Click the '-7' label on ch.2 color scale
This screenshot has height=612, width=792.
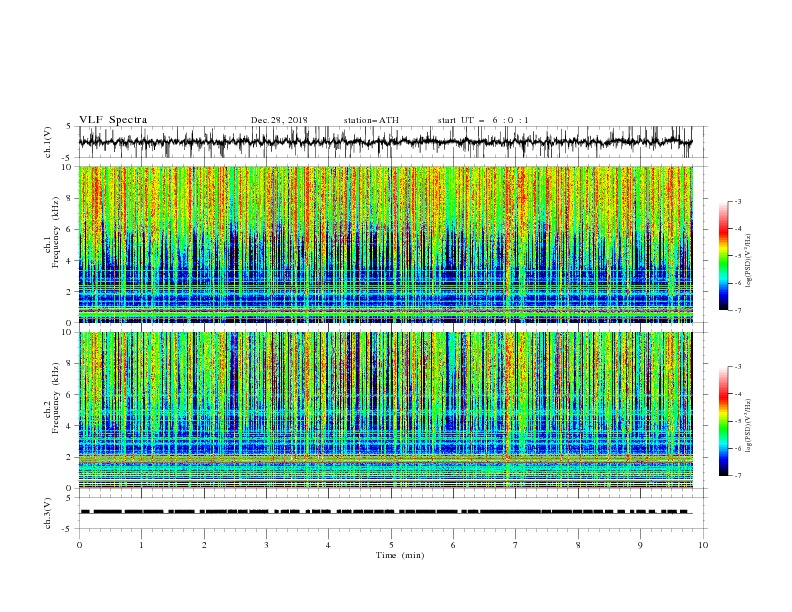(737, 475)
